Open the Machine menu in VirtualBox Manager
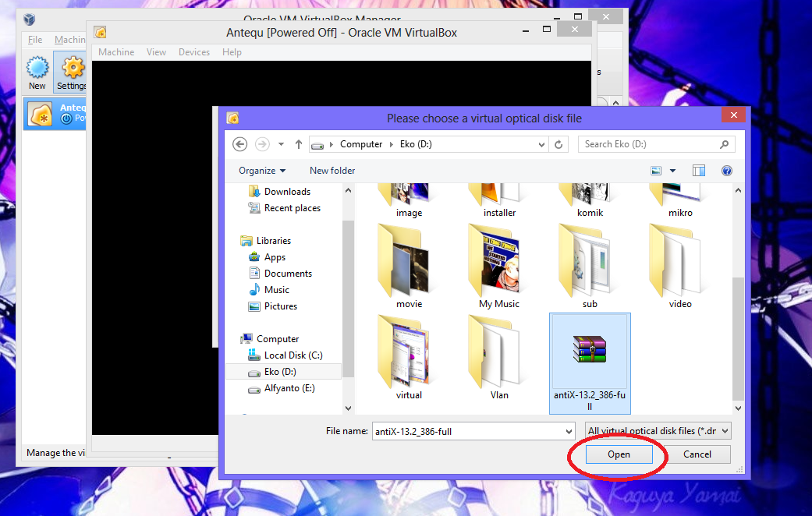Screen dimensions: 812x516 coord(69,40)
